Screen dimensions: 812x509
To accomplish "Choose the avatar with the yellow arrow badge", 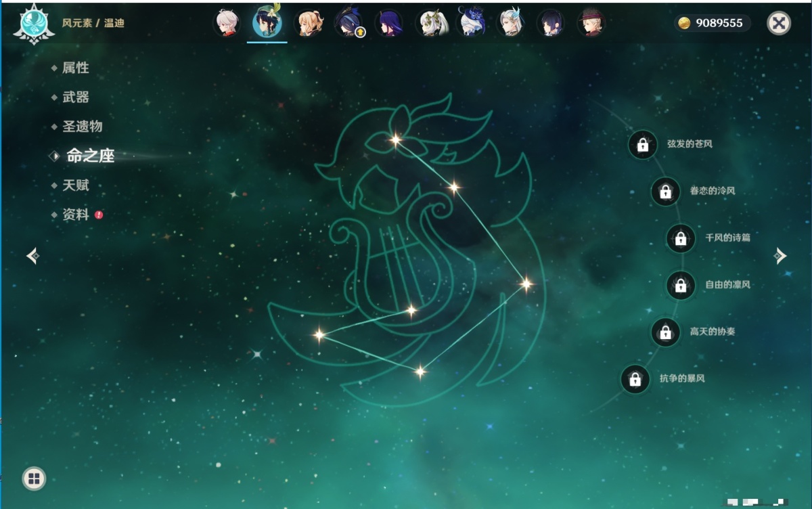I will coord(349,23).
